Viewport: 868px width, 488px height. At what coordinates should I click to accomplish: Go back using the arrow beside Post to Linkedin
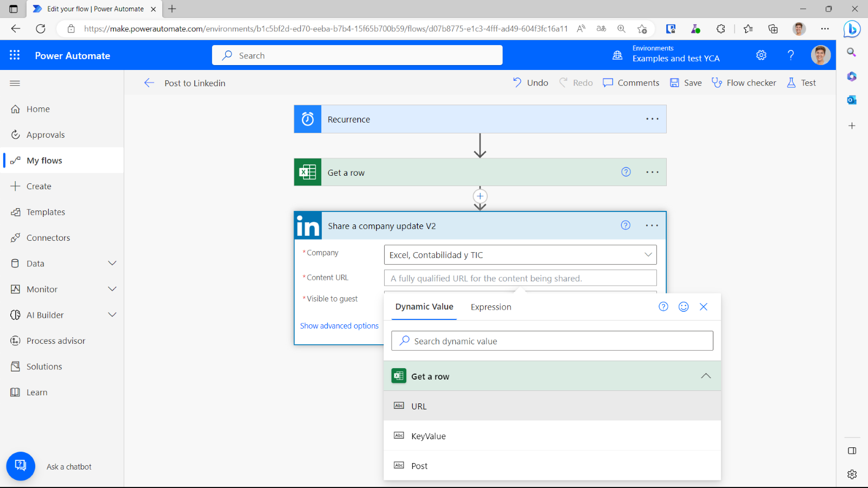pyautogui.click(x=149, y=83)
